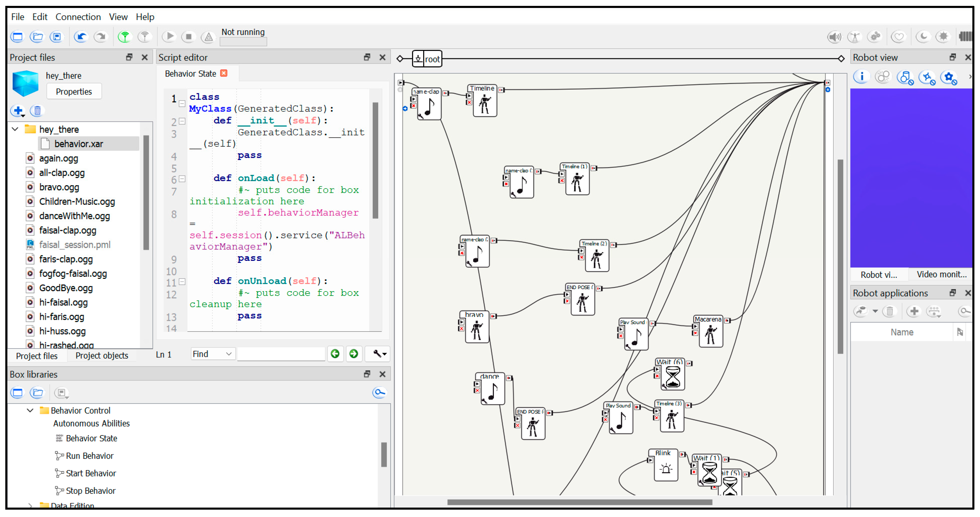Collapse the Behavior Control library folder
980x517 pixels.
pyautogui.click(x=30, y=410)
